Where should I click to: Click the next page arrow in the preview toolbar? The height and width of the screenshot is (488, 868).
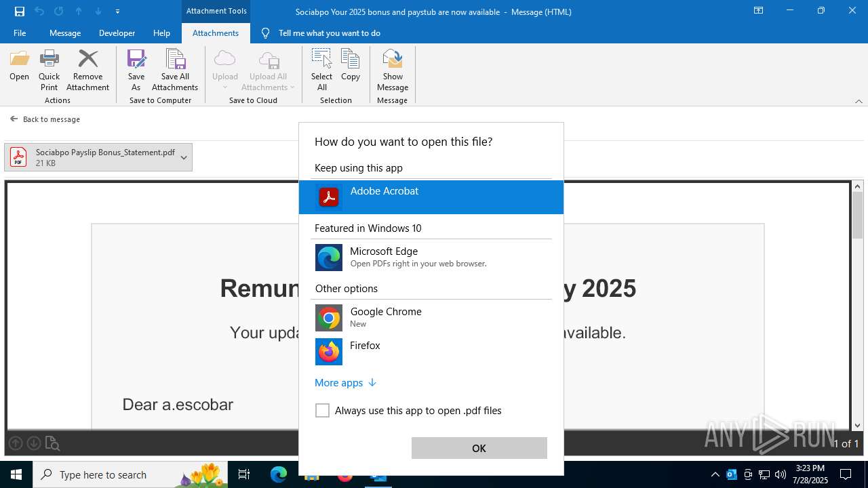34,443
